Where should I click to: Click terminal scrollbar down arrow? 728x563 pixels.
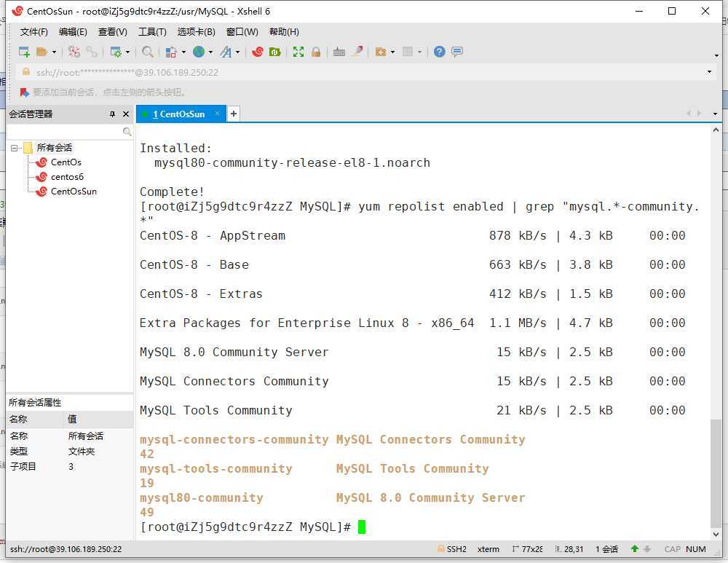(716, 534)
